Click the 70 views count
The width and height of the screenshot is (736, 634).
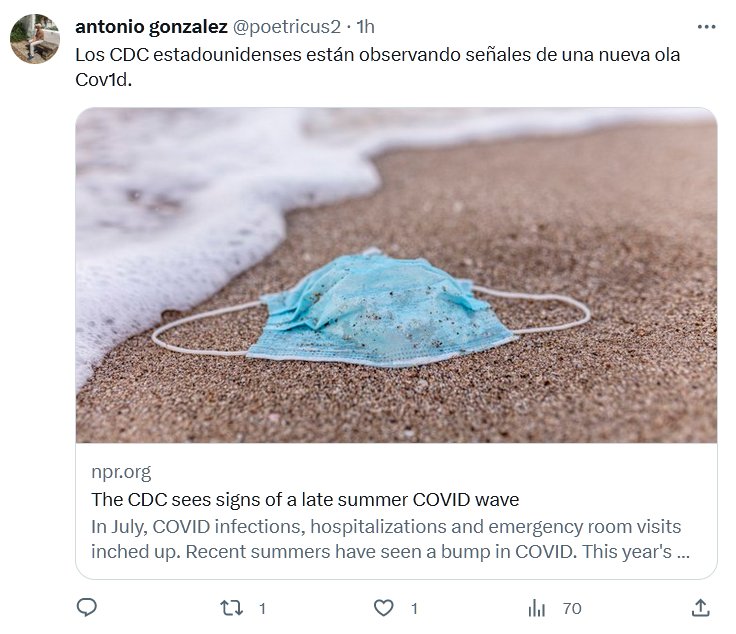[x=572, y=609]
